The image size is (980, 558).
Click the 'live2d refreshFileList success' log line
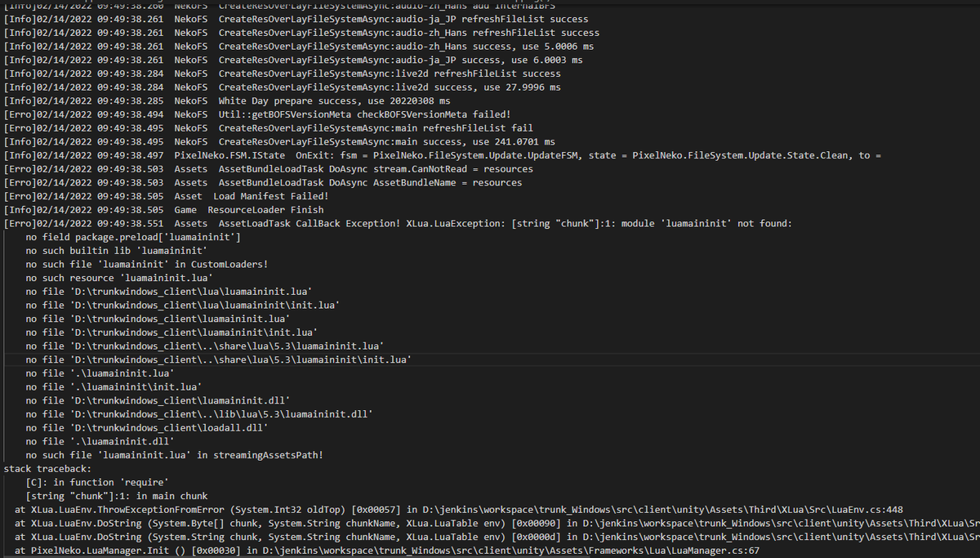(282, 74)
